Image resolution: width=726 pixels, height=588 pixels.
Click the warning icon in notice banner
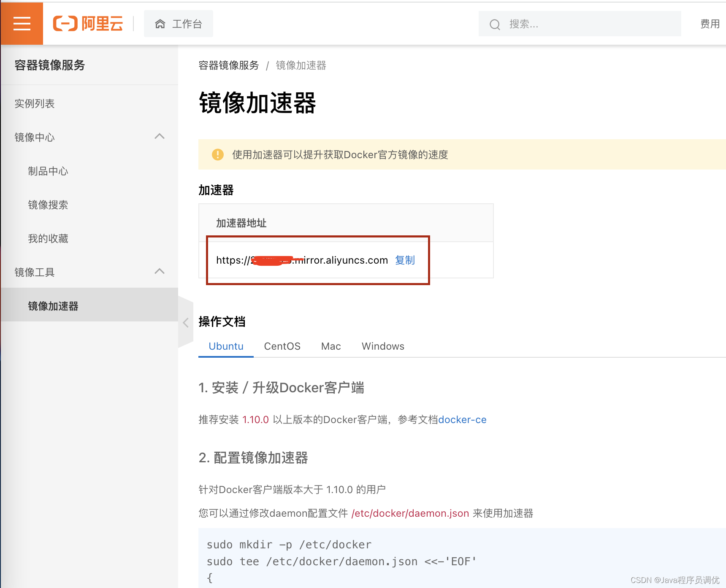tap(217, 155)
